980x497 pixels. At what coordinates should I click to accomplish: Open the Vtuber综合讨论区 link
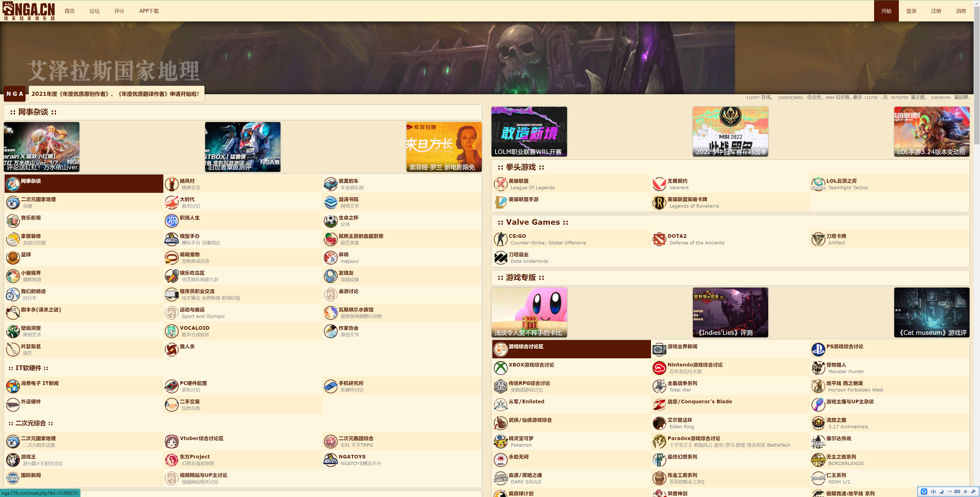point(202,438)
